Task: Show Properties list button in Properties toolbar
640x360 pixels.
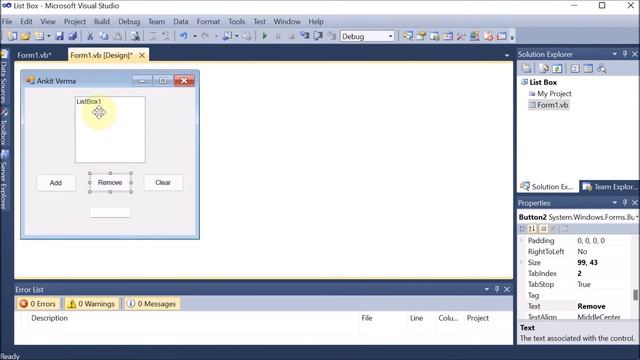Action: point(544,229)
